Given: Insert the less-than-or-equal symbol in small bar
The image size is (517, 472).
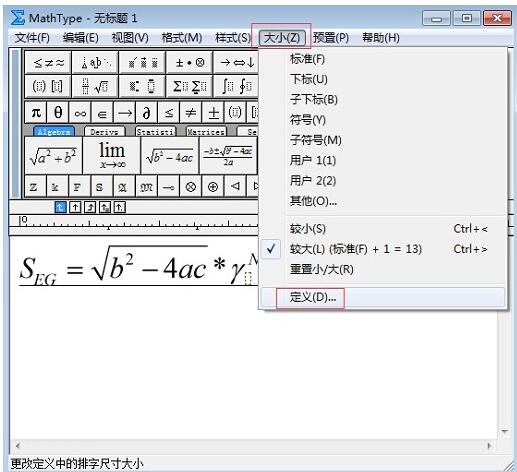Looking at the screenshot, I should point(169,113).
